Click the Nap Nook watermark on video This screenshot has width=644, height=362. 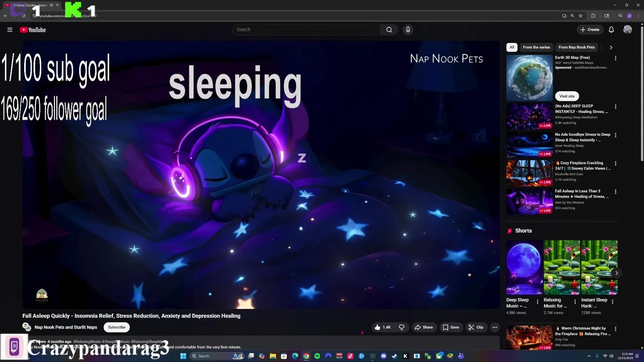pyautogui.click(x=42, y=295)
